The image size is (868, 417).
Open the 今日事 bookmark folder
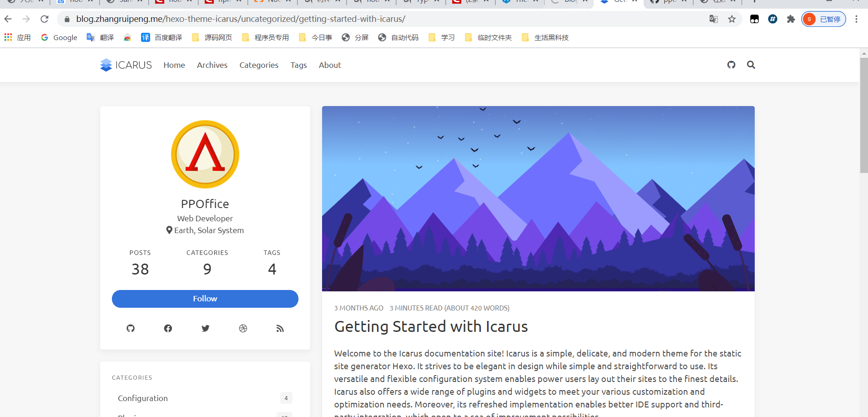(x=315, y=37)
